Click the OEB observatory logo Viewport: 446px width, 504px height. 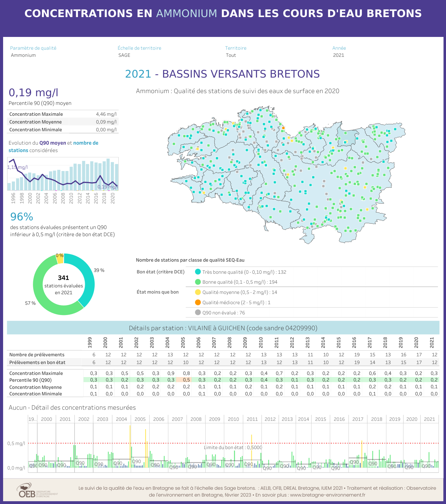click(37, 490)
